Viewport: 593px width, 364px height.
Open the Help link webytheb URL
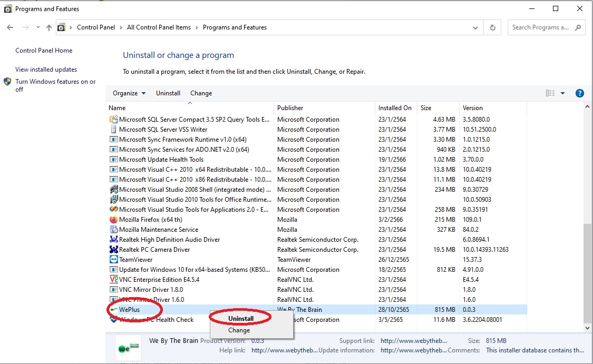click(285, 350)
